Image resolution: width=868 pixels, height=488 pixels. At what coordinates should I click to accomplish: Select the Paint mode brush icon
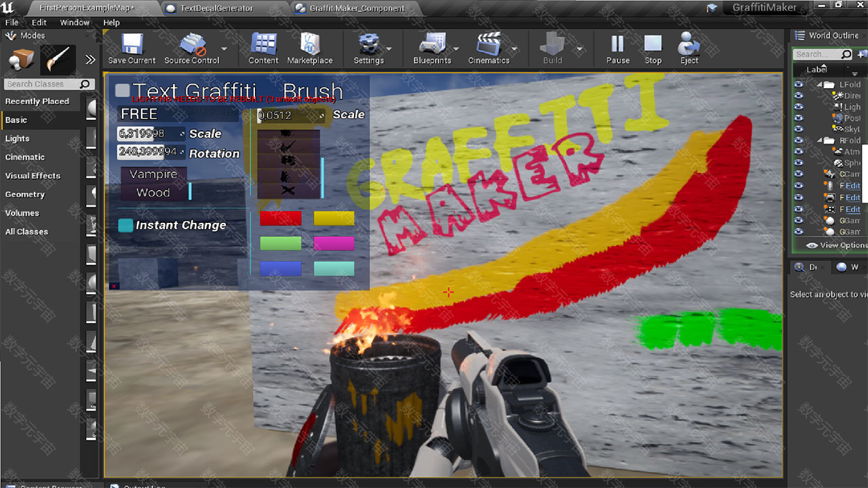[58, 60]
